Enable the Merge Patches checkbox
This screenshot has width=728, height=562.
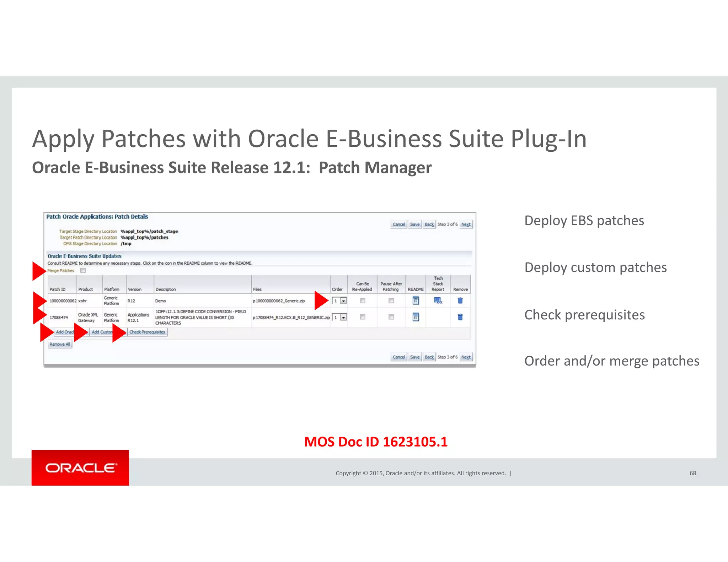tap(83, 270)
